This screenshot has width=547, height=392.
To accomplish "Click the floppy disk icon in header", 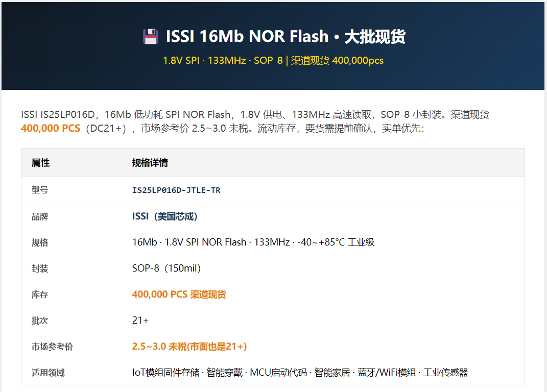I will (x=151, y=37).
